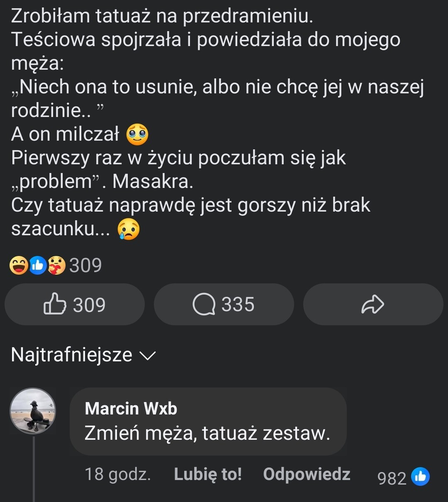Viewport: 448px width, 502px height.
Task: Tap the comment text "Zmień męża, tatuaż zestaw."
Action: coord(207,434)
